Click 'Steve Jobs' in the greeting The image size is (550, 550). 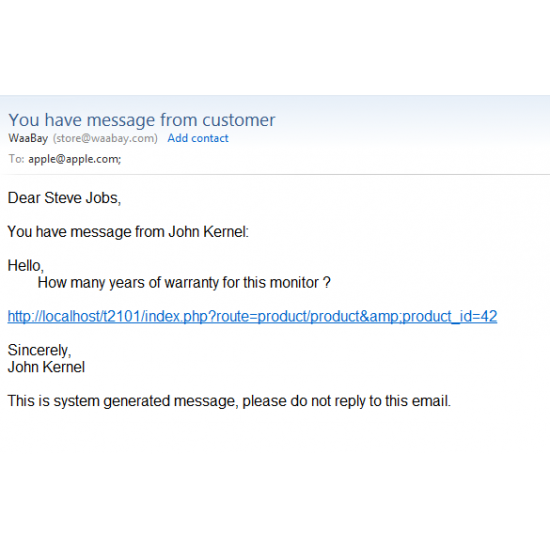click(82, 198)
